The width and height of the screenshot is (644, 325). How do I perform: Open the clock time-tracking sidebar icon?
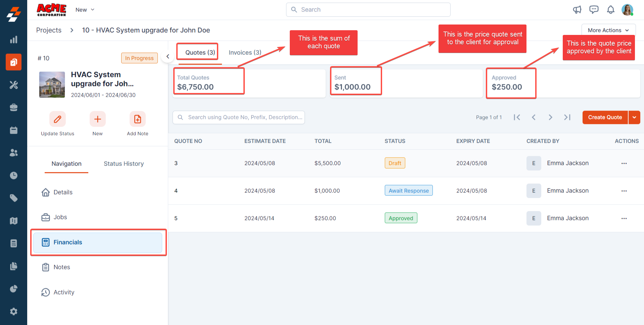(13, 175)
